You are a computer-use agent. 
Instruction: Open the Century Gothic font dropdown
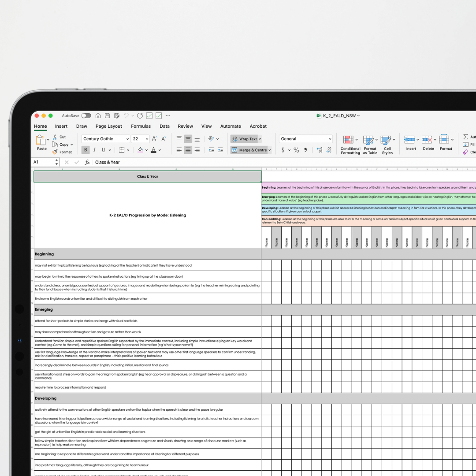coord(128,138)
